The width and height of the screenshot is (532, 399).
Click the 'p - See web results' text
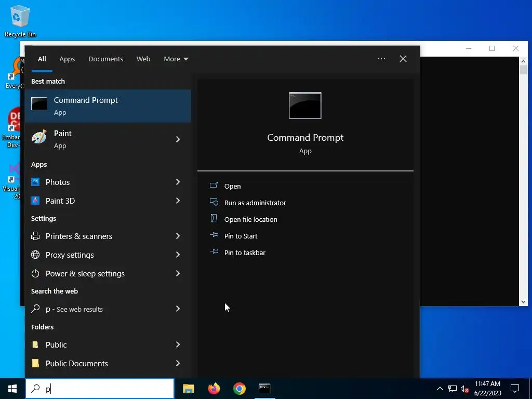click(x=74, y=309)
